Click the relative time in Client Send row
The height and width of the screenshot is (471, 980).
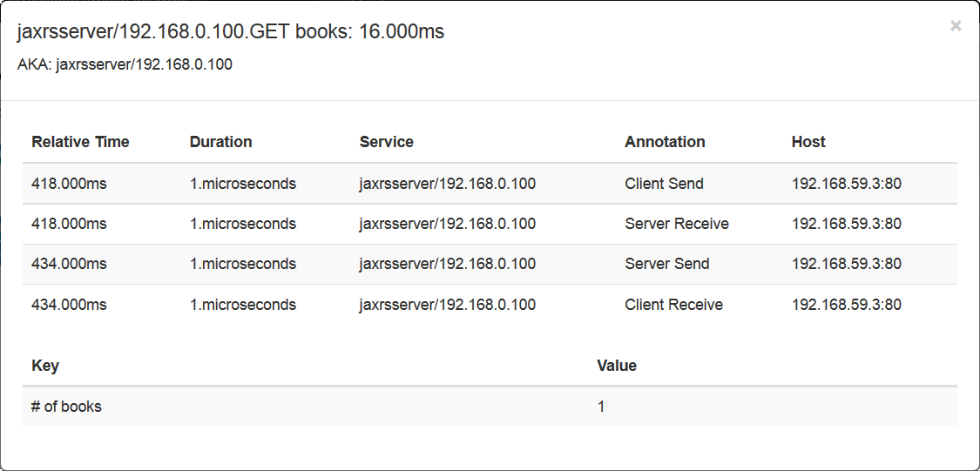69,184
